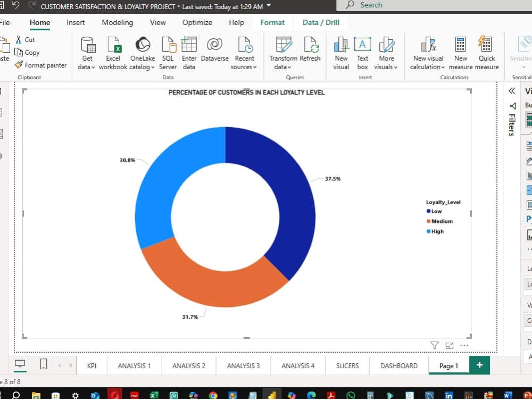Copy the selected visual

click(x=27, y=52)
